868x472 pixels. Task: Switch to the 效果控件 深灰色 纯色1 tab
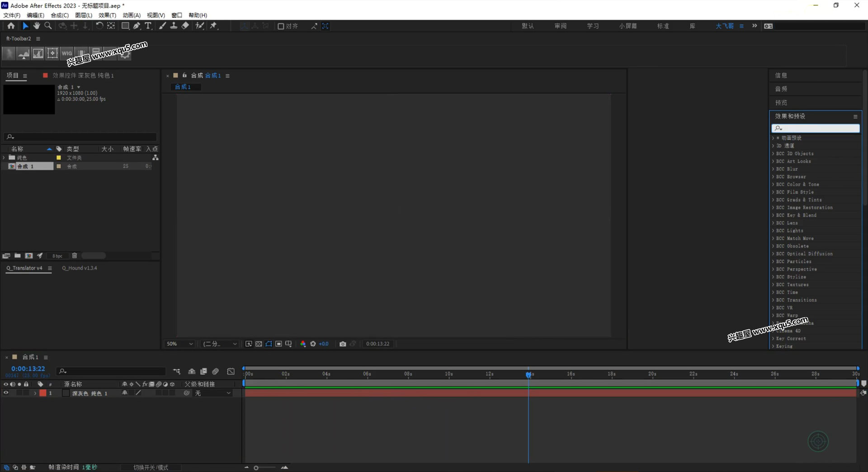(83, 76)
